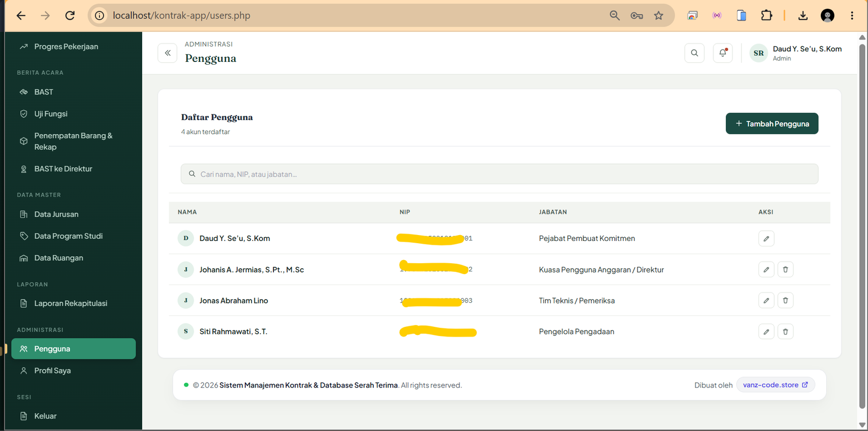The image size is (868, 431).
Task: Open vanz-code.store link
Action: point(775,385)
